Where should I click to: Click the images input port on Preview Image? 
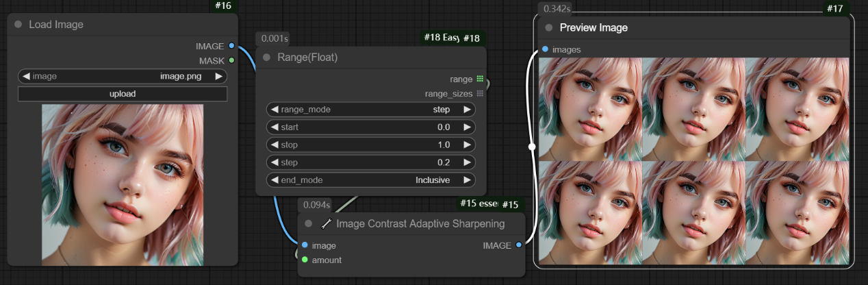pyautogui.click(x=545, y=49)
